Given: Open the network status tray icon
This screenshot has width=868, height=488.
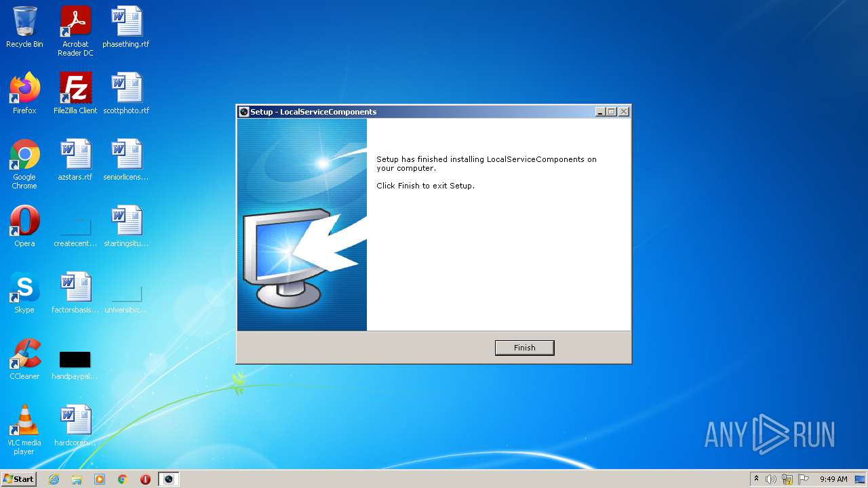Looking at the screenshot, I should point(787,479).
